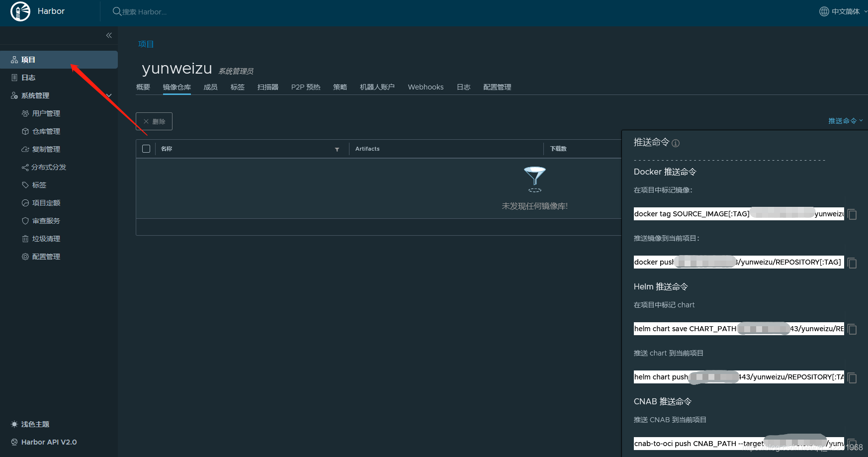Click the docker tag command field

click(739, 214)
